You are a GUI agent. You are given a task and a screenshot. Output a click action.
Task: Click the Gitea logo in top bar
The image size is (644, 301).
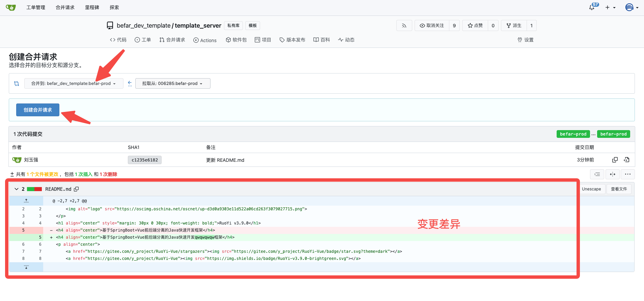coord(11,7)
